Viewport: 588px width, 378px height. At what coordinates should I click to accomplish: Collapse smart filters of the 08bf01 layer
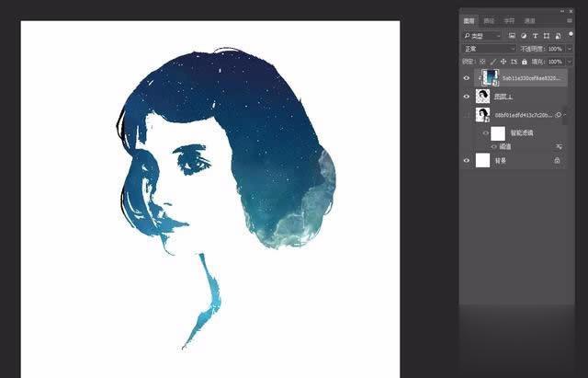tap(565, 115)
